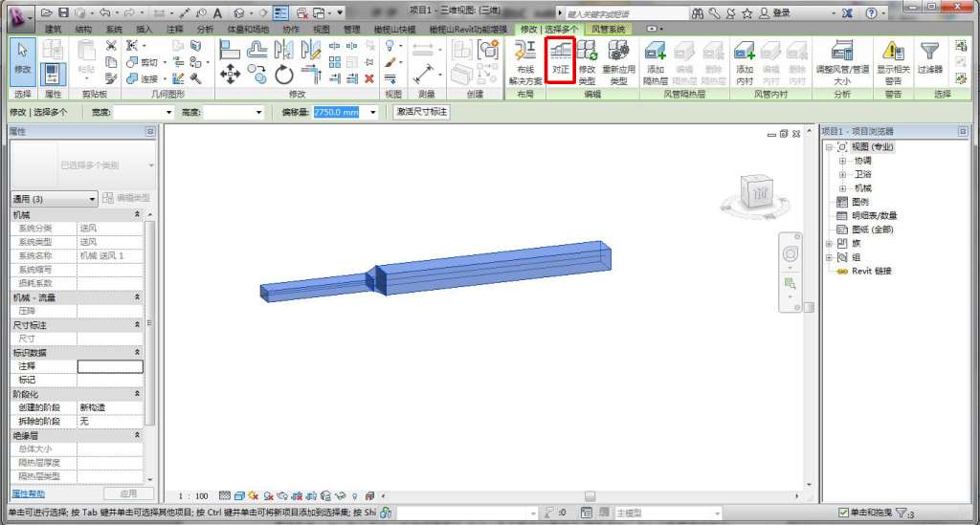Click the binoculars search icon in title bar
Image resolution: width=980 pixels, height=525 pixels.
coord(698,12)
